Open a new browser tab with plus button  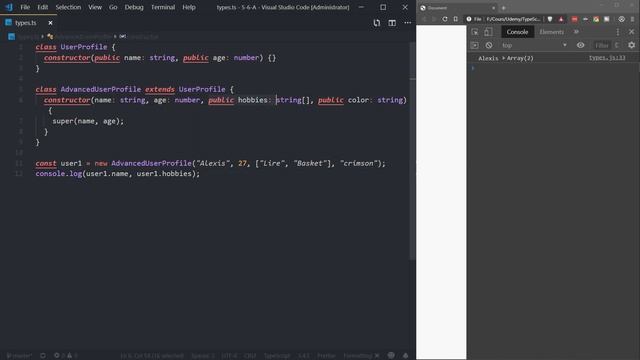(x=504, y=8)
